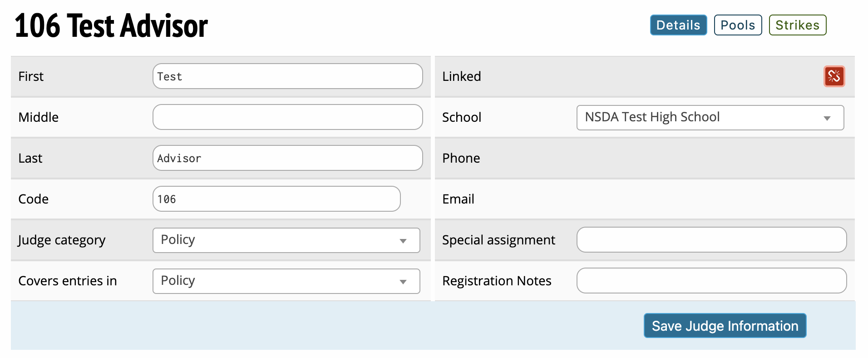Open the School selection dropdown
868x358 pixels.
tap(710, 118)
